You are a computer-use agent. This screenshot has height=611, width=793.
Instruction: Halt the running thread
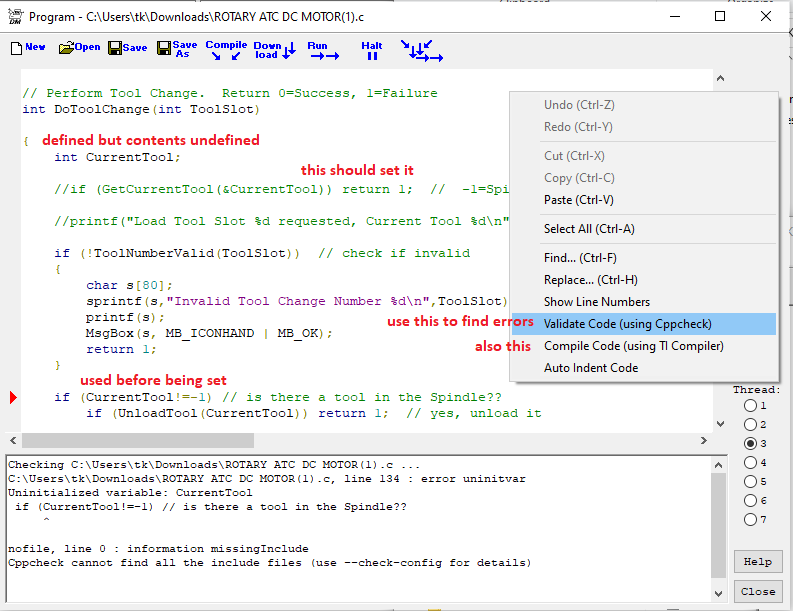point(372,51)
